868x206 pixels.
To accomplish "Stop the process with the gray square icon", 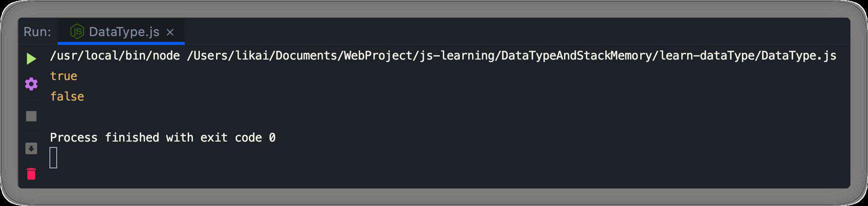I will [x=31, y=116].
